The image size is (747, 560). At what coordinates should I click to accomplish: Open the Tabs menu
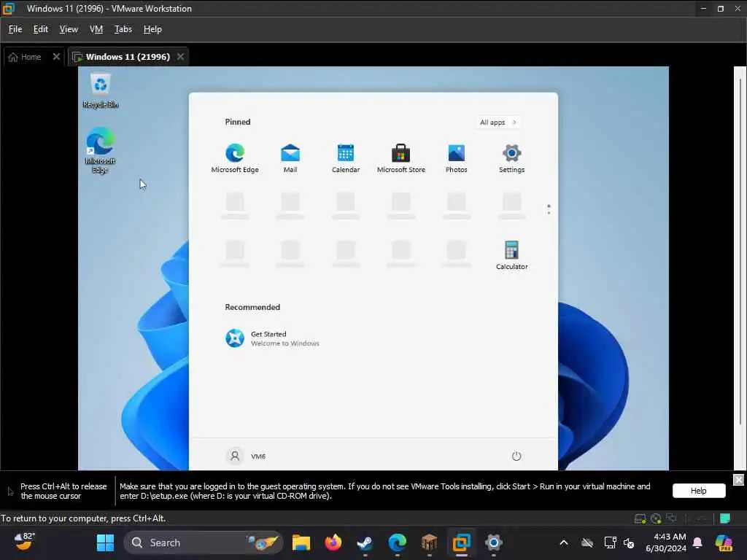pyautogui.click(x=123, y=29)
